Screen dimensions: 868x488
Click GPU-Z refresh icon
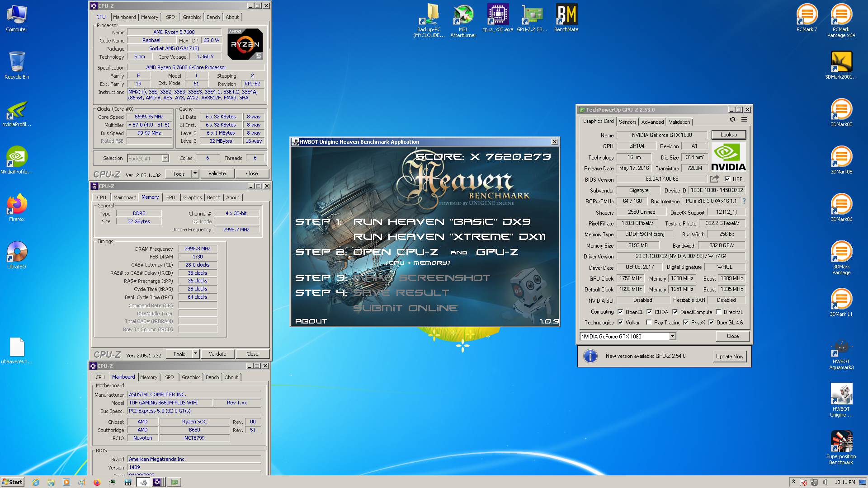732,119
